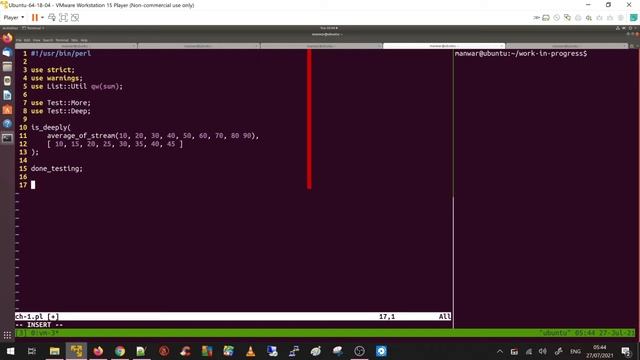Open Windows Task View
Screen dimensions: 640x360
(x=32, y=351)
